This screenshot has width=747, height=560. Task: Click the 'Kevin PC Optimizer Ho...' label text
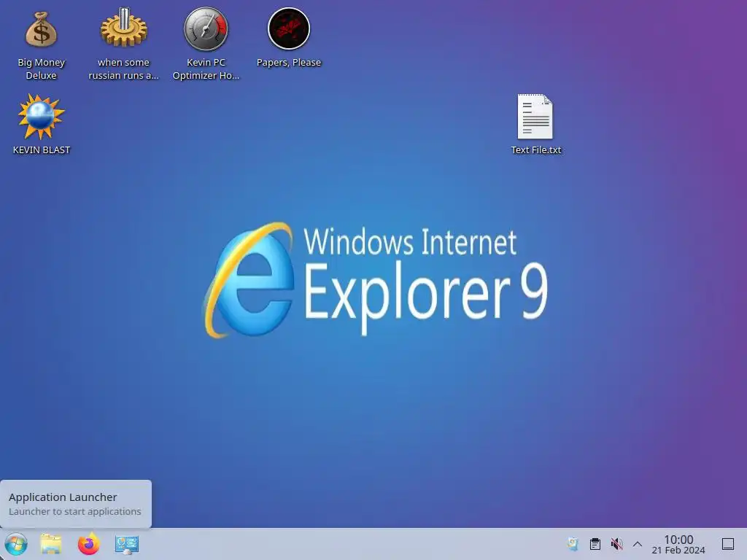pyautogui.click(x=206, y=69)
